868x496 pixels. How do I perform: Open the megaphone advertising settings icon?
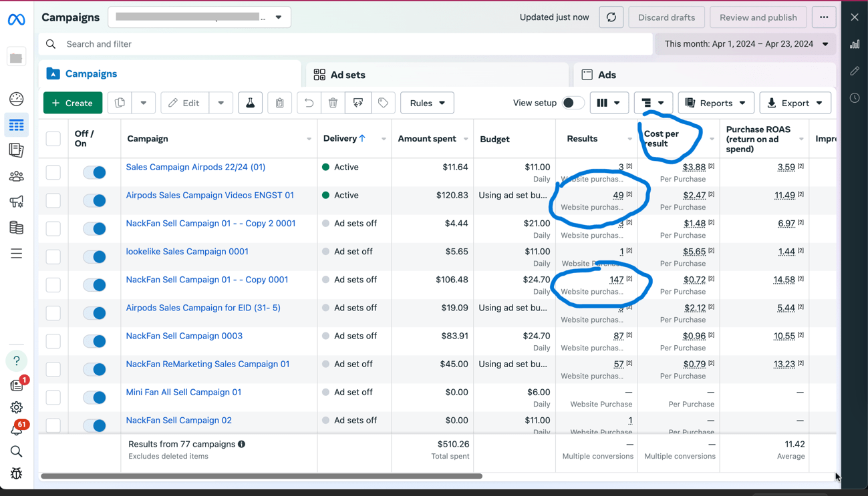point(16,202)
